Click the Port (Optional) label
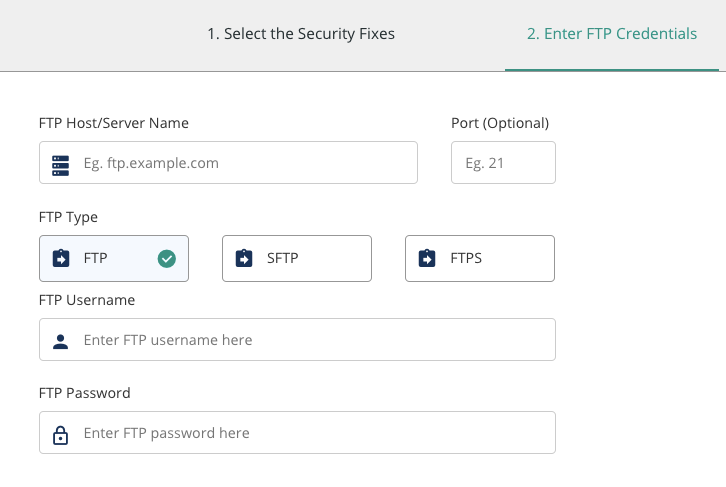The width and height of the screenshot is (726, 487). 500,123
